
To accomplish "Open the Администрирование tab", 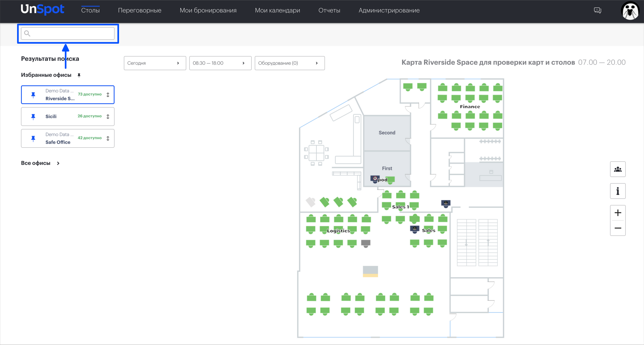I will point(389,10).
